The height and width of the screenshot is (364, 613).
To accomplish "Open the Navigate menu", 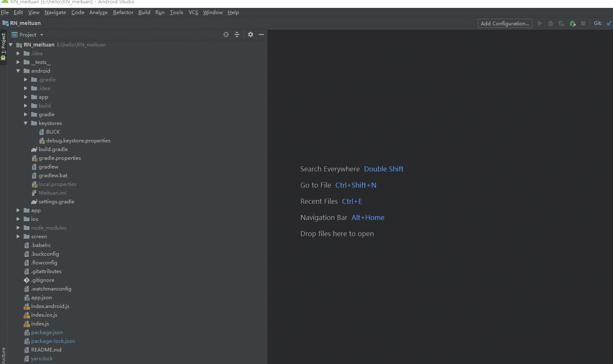I will tap(55, 12).
